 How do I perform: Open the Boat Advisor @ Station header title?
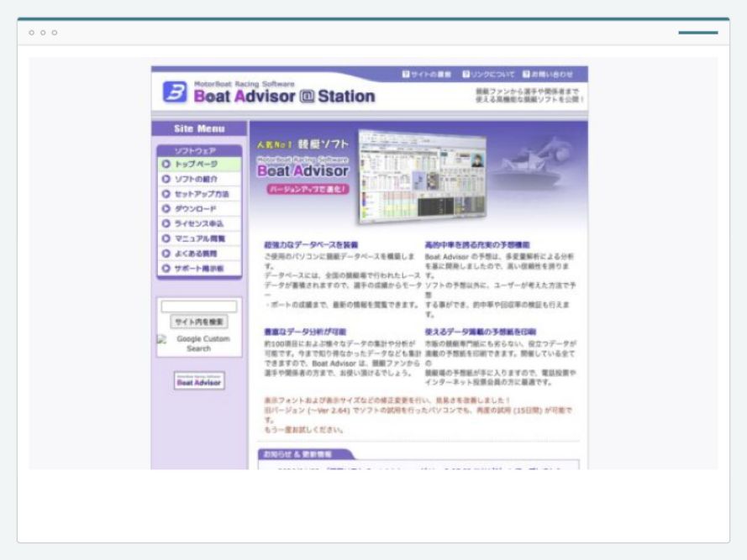(x=284, y=97)
